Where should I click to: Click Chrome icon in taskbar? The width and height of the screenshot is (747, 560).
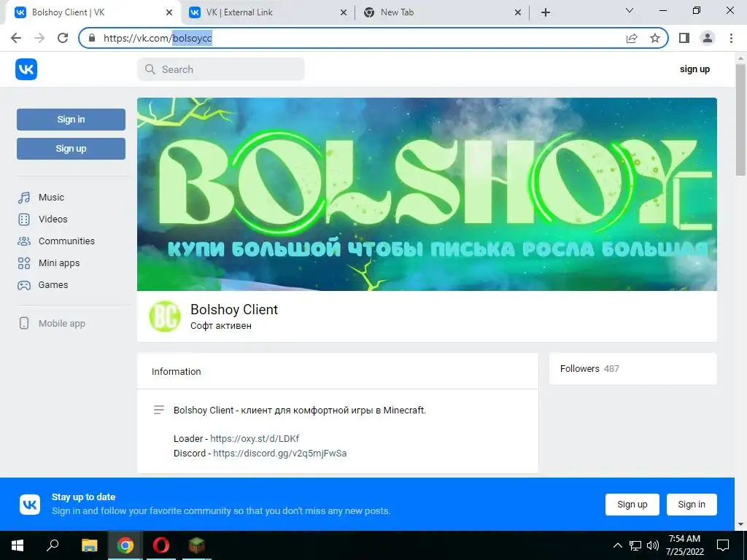tap(125, 545)
